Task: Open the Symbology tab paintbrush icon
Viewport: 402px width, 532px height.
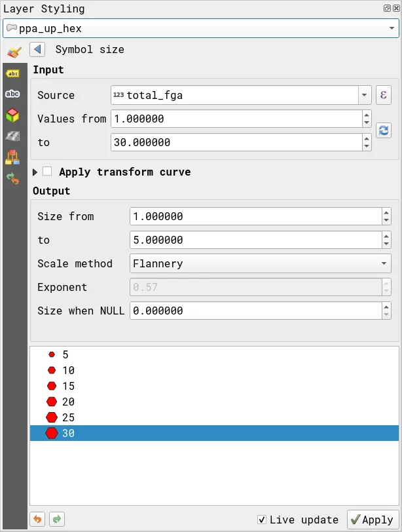Action: pos(14,52)
